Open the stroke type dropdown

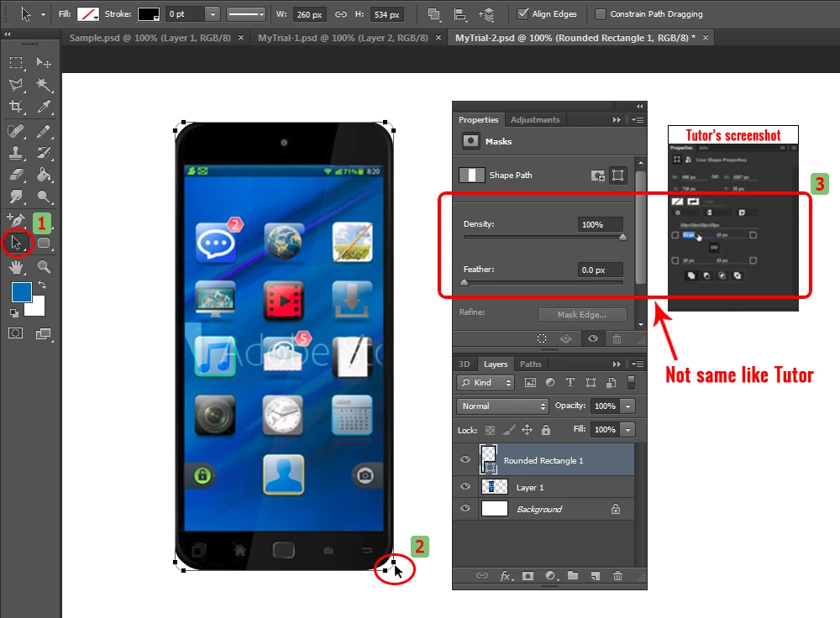[246, 14]
